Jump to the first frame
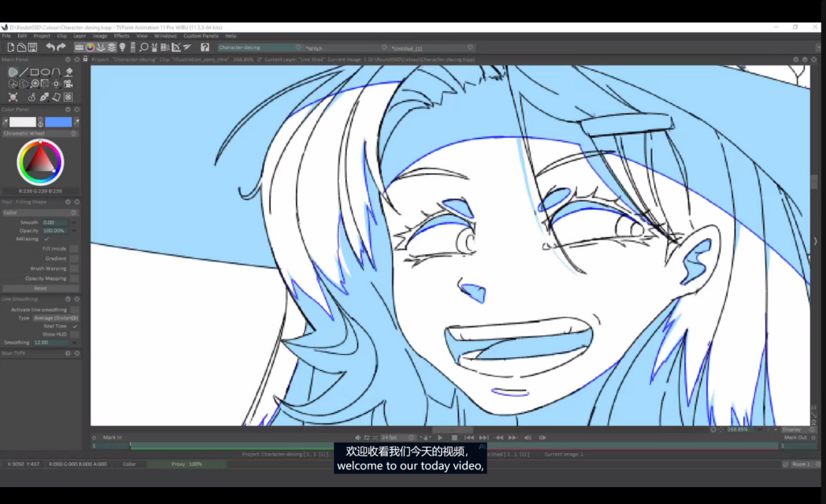This screenshot has height=504, width=826. 469,438
